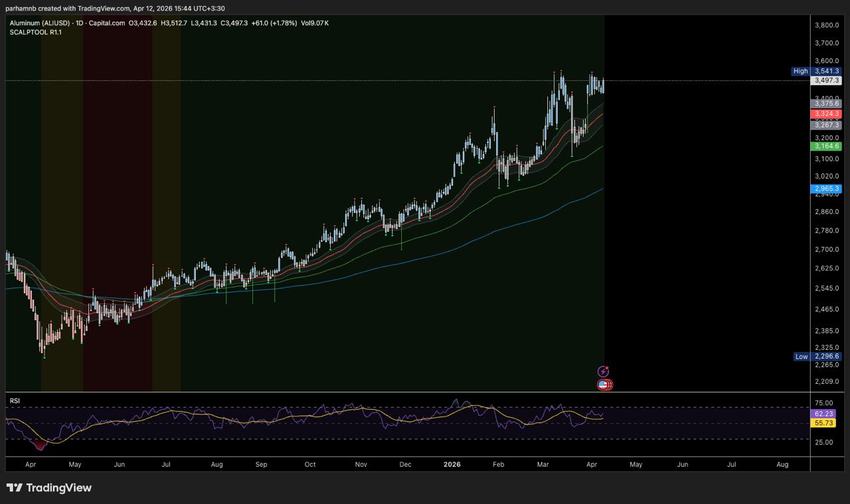The height and width of the screenshot is (504, 850).
Task: Click the purple lightning event icon
Action: pos(603,372)
